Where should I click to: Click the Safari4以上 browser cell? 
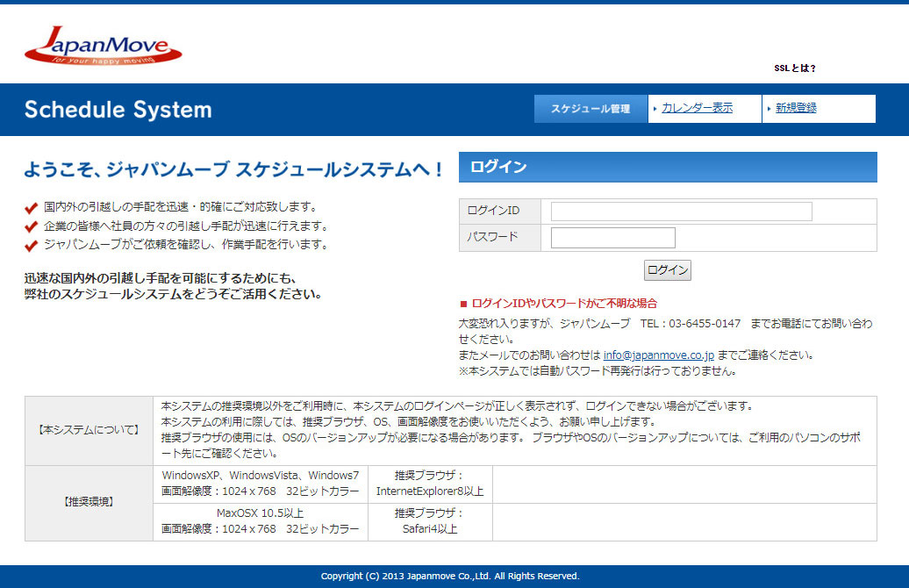[x=430, y=521]
